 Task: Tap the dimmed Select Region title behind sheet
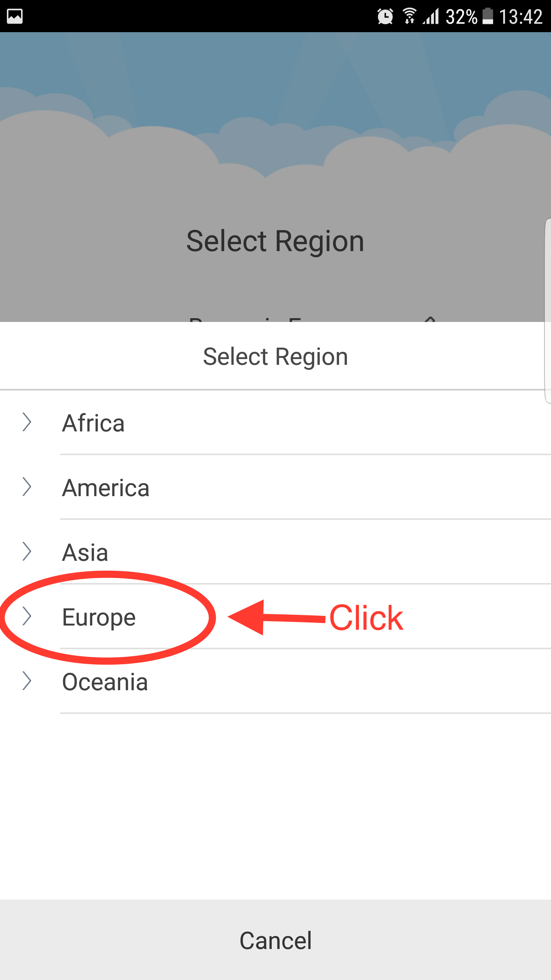[275, 242]
